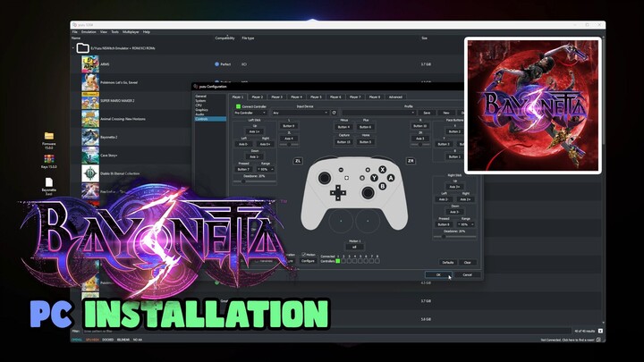Open the Input Device dropdown showing Any
Viewport: 644px width, 362px height.
(301, 113)
